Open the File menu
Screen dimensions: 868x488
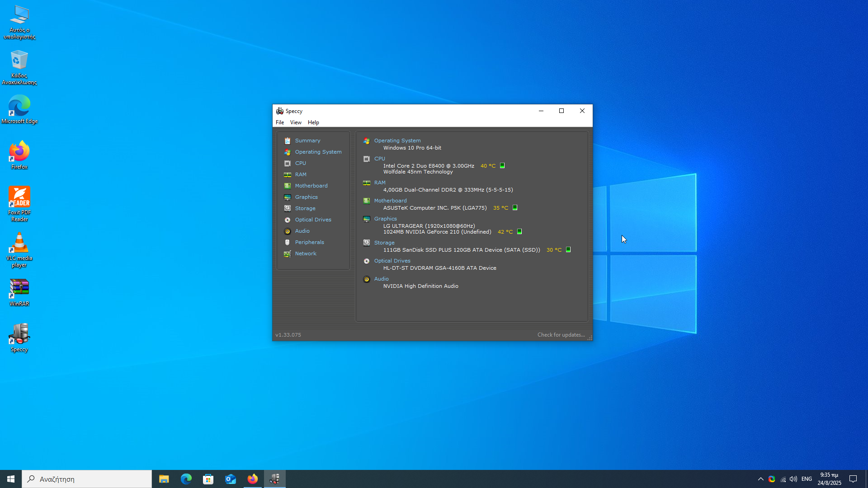[280, 122]
